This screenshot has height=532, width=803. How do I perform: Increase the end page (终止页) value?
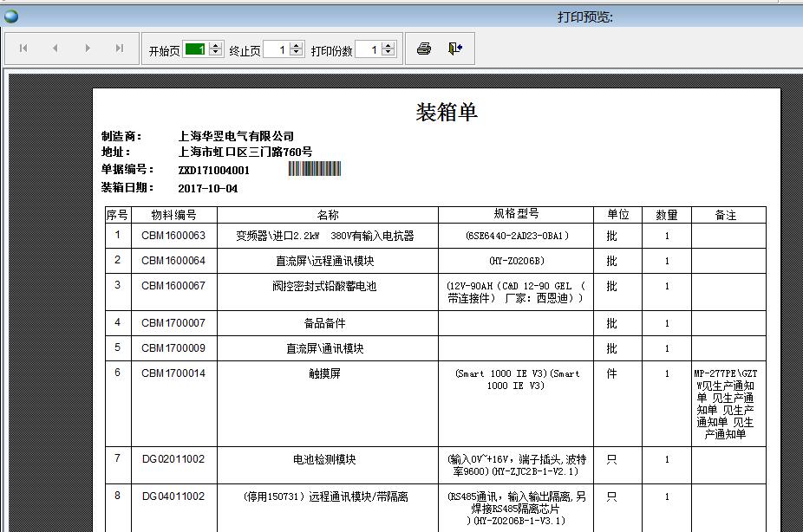coord(297,46)
